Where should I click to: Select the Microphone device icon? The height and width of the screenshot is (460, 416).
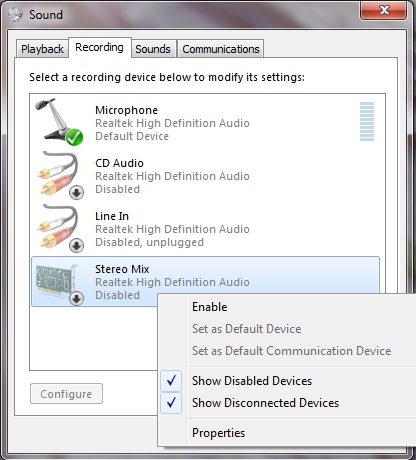pyautogui.click(x=59, y=122)
